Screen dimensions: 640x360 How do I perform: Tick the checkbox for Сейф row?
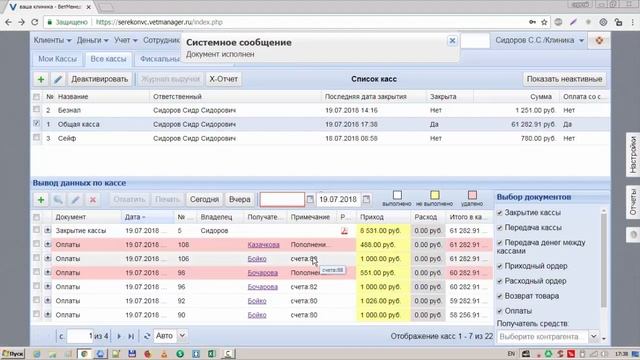tap(36, 138)
